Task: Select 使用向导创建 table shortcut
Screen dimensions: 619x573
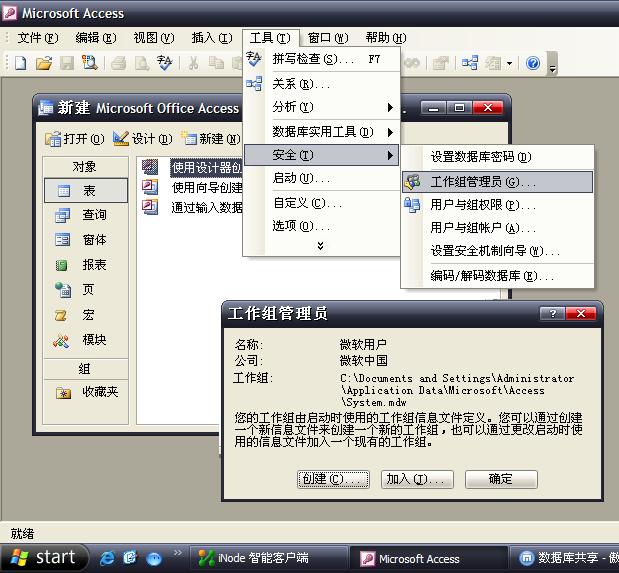Action: (x=207, y=188)
